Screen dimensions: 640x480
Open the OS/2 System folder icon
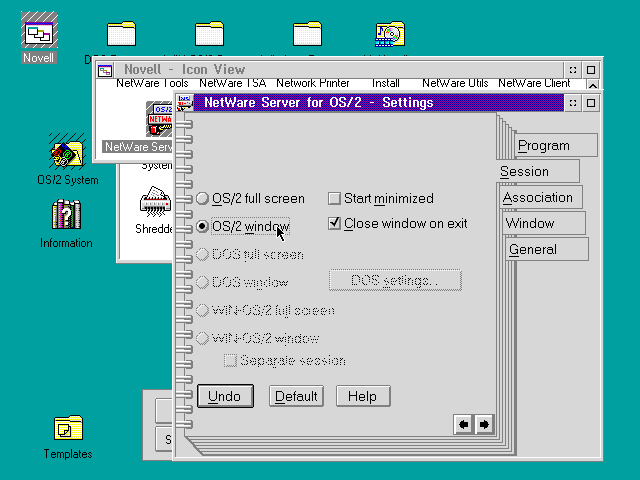tap(67, 151)
